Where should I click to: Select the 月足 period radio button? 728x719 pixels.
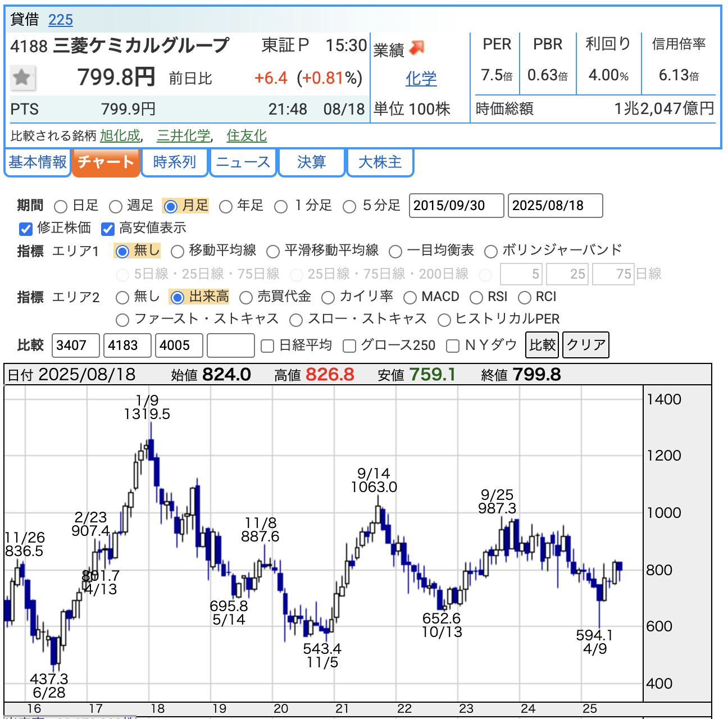170,207
